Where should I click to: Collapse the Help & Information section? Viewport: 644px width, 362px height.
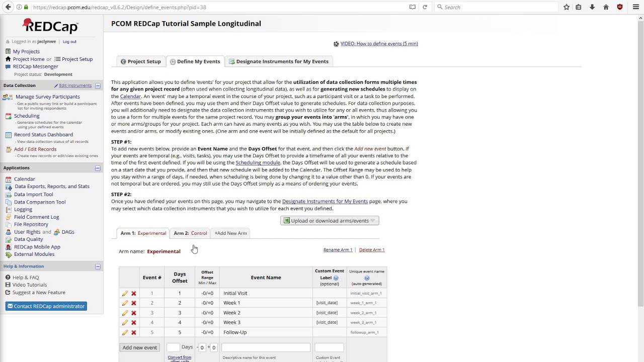[98, 266]
